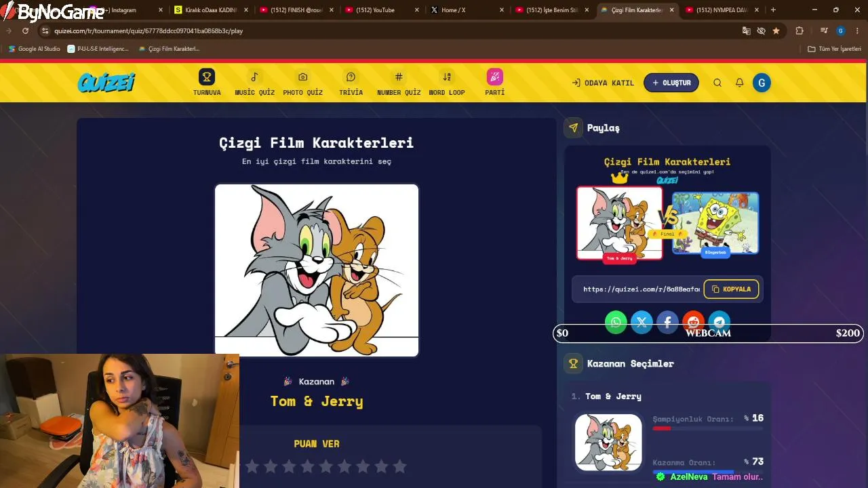Click the 1. Tom & Jerry ranking entry
This screenshot has width=868, height=488.
pyautogui.click(x=606, y=396)
